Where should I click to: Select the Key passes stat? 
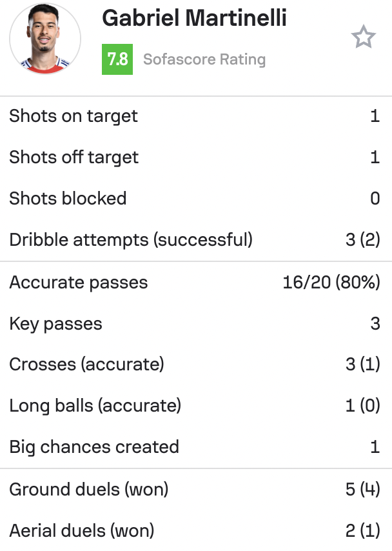point(196,323)
